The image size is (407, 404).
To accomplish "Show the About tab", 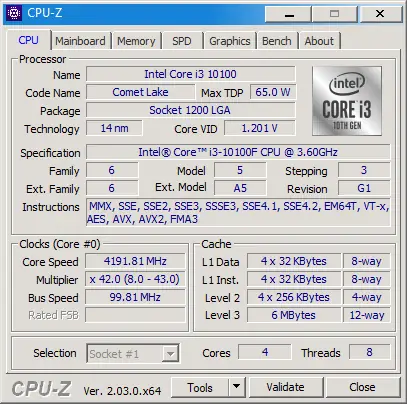I will click(x=319, y=41).
